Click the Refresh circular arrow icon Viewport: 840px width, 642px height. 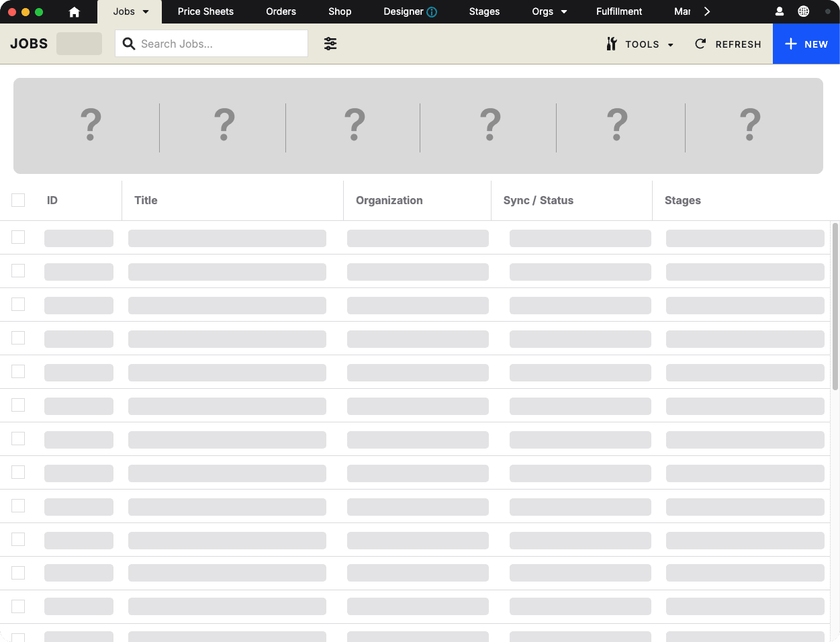tap(700, 44)
